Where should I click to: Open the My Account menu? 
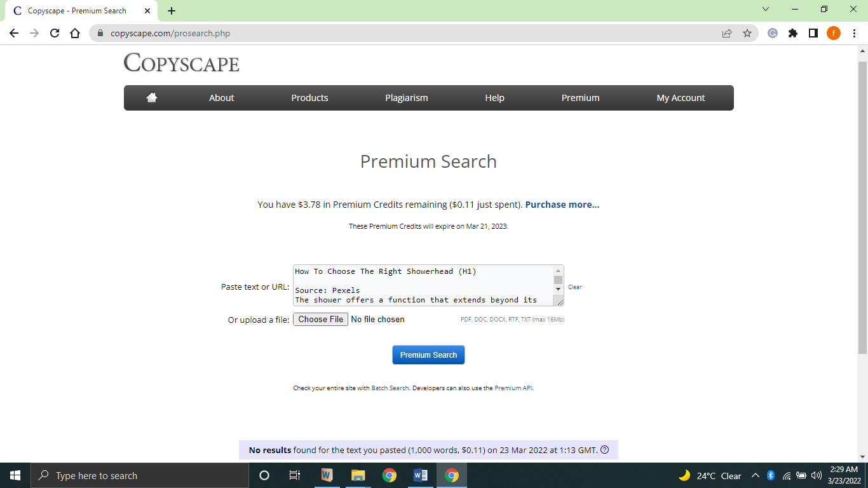coord(681,98)
